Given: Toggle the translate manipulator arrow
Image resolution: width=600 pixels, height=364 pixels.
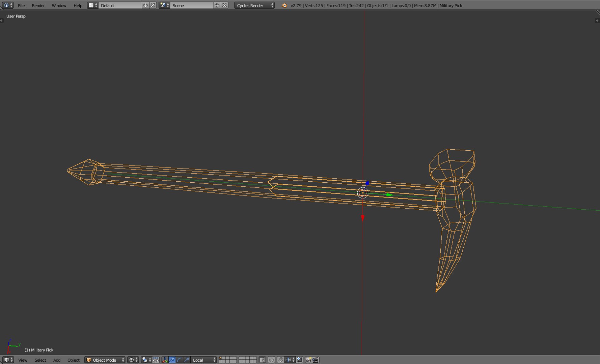Looking at the screenshot, I should (172, 360).
